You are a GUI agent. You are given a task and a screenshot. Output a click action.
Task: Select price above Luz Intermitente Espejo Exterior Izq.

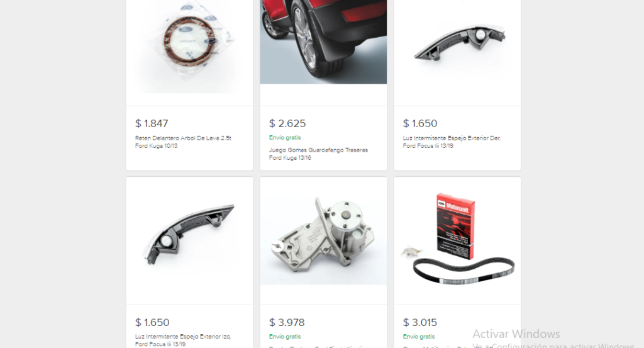pos(152,322)
